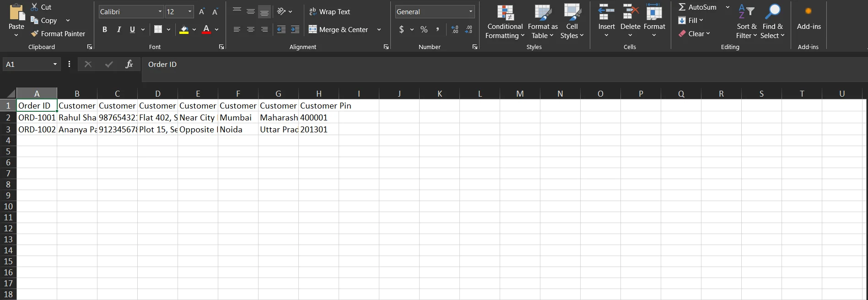Apply comma style format
Image resolution: width=868 pixels, height=300 pixels.
(438, 29)
